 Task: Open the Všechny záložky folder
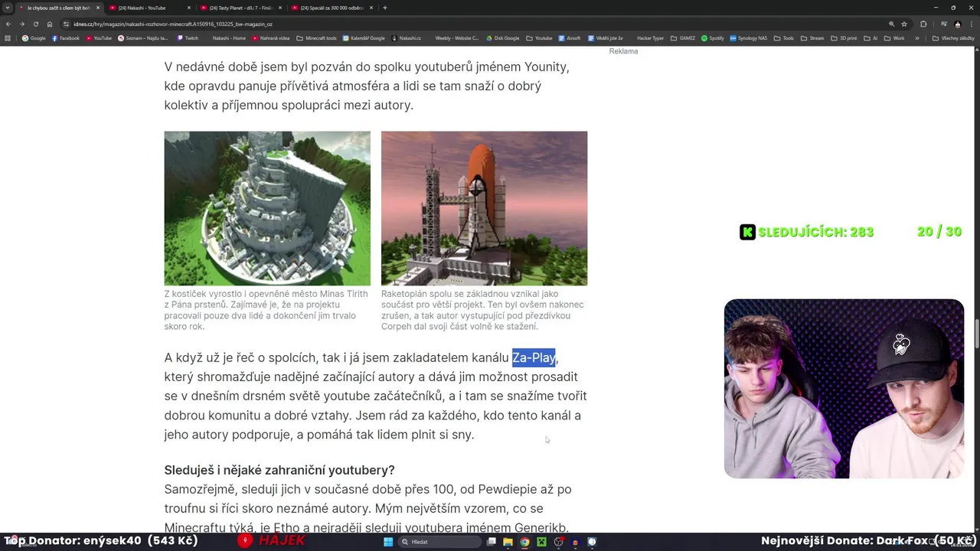point(953,38)
